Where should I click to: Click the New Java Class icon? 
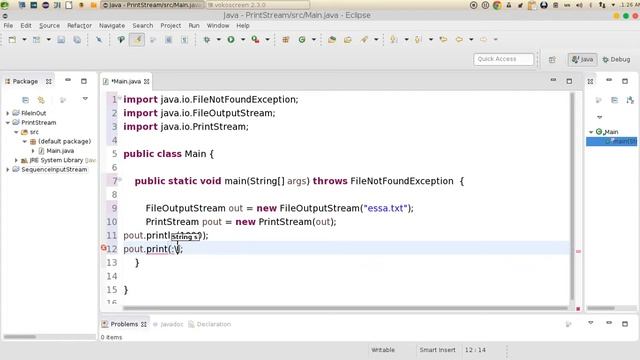(302, 40)
